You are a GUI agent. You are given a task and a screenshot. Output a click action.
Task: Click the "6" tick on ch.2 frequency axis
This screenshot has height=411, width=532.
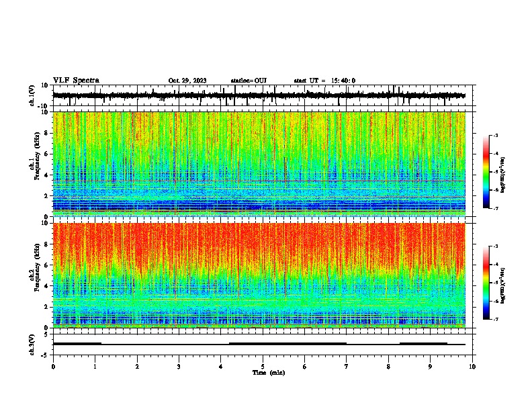[x=47, y=265]
